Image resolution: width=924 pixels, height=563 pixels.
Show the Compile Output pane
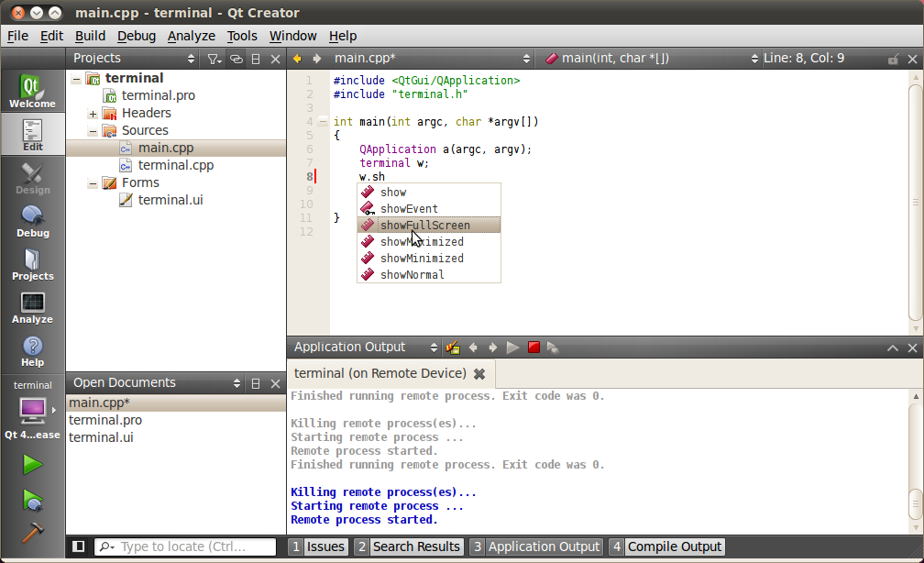tap(667, 546)
